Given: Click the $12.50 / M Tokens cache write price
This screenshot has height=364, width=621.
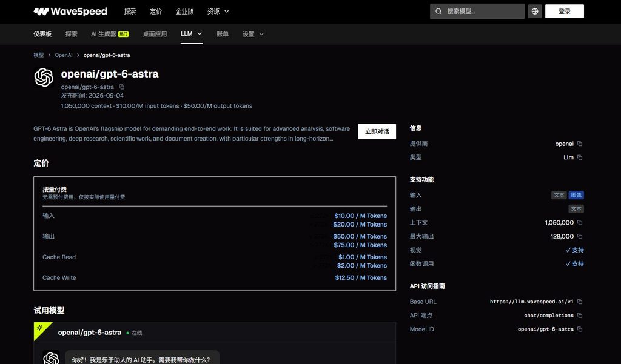Looking at the screenshot, I should click(361, 278).
